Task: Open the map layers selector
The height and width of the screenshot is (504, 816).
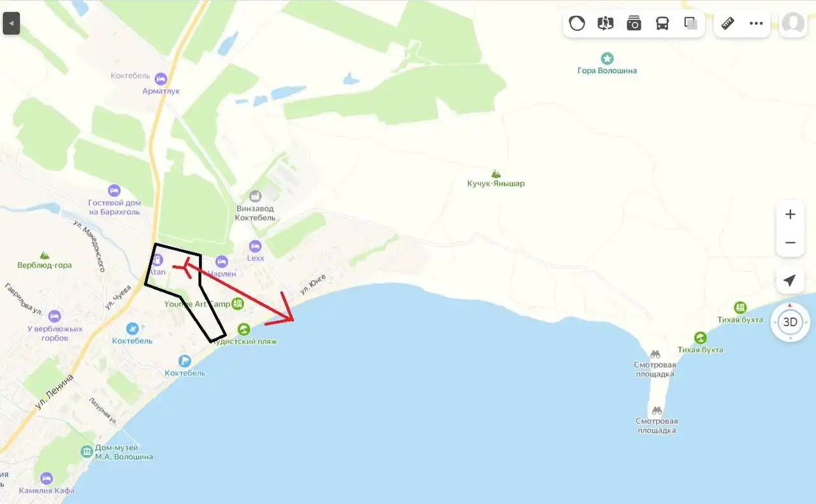Action: click(x=690, y=24)
